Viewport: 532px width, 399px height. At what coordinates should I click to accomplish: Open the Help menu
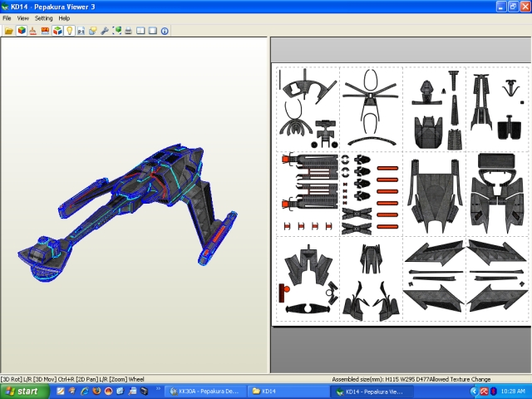click(64, 18)
